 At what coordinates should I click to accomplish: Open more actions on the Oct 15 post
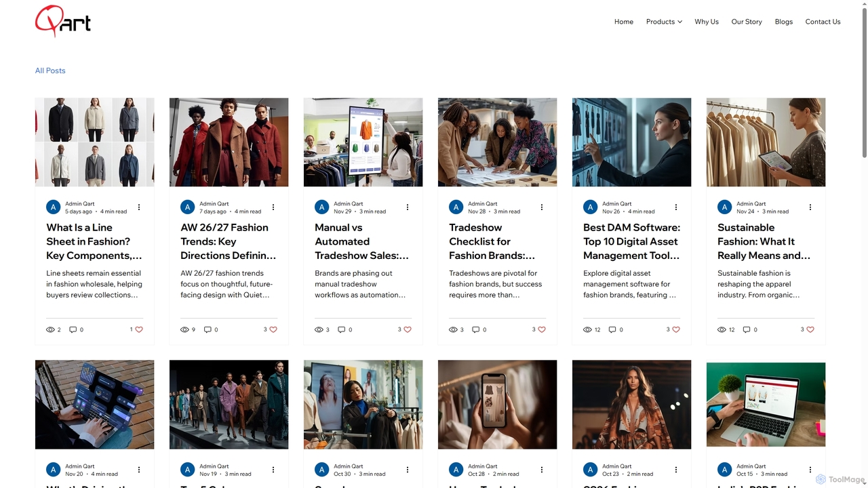[810, 470]
